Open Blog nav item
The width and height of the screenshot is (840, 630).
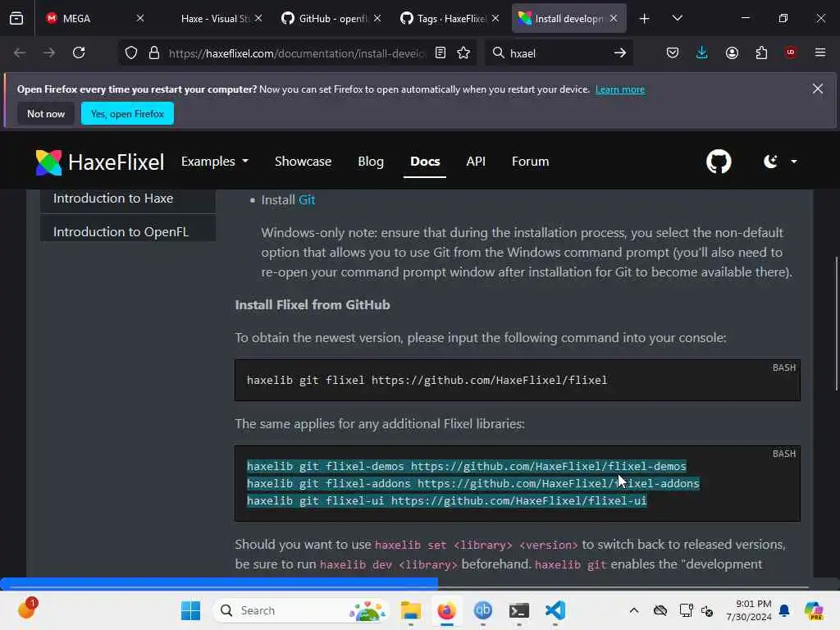coord(371,162)
